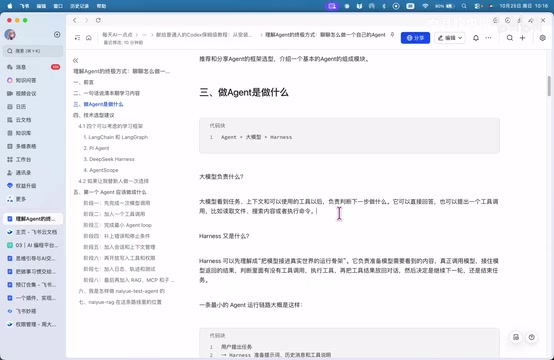Open the Wi-Fi icon in the macOS menu bar
Screen dimensions: 554x360
pos(425,6)
